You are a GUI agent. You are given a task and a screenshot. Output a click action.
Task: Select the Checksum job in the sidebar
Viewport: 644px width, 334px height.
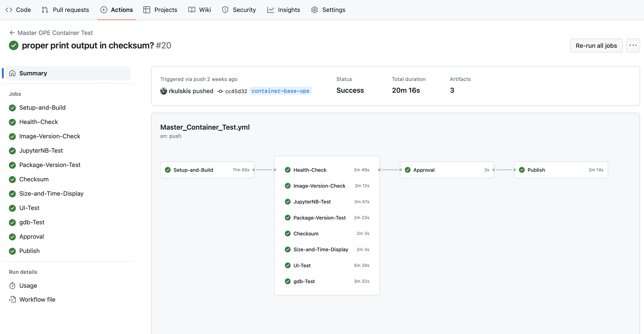pos(34,179)
